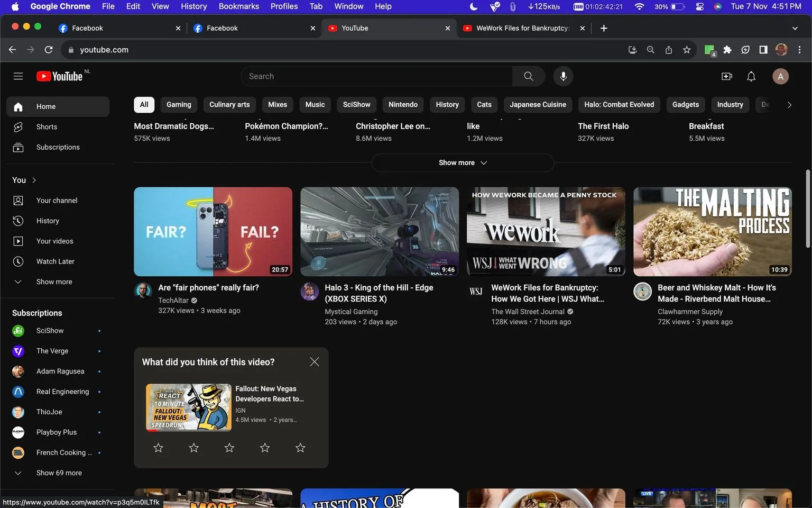The image size is (812, 508).
Task: Open Chrome tab search dropdown arrow
Action: 795,28
